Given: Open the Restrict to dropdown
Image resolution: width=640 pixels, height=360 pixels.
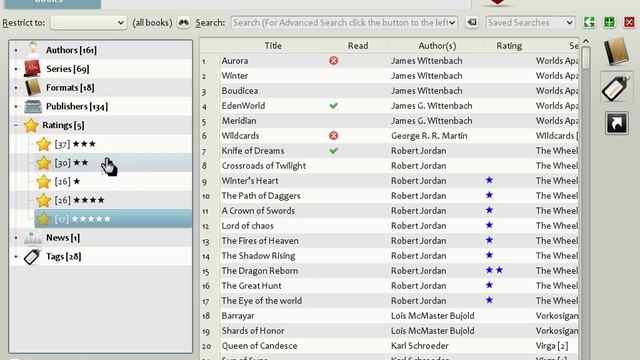Looking at the screenshot, I should (x=89, y=22).
